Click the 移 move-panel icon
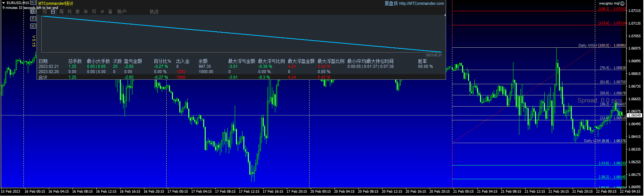Image resolution: width=644 pixels, height=196 pixels. point(33,11)
